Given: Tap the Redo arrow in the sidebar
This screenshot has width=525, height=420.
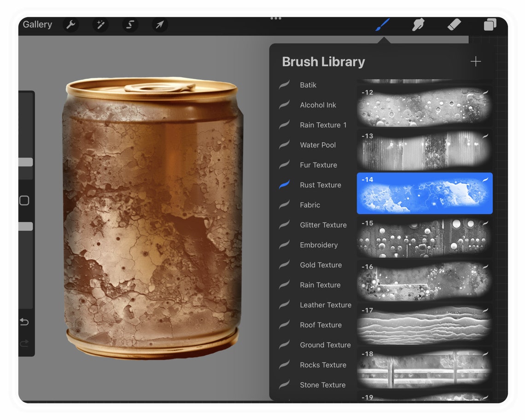Looking at the screenshot, I should [x=24, y=344].
